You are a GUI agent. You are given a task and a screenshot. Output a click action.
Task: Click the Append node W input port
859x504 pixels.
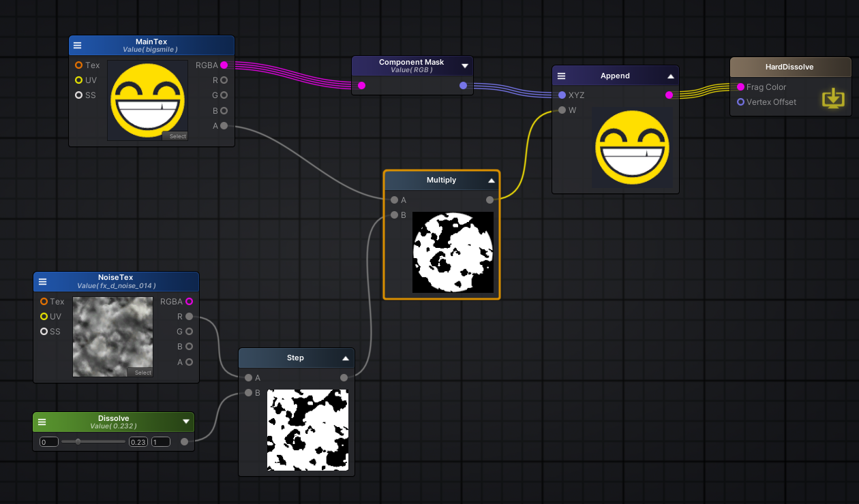[x=562, y=110]
